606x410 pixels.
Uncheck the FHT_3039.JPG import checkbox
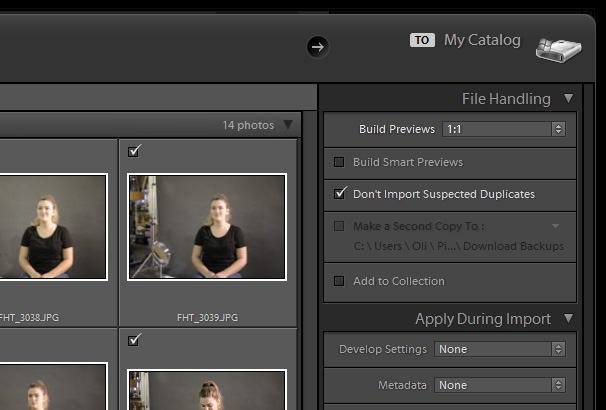tap(135, 151)
